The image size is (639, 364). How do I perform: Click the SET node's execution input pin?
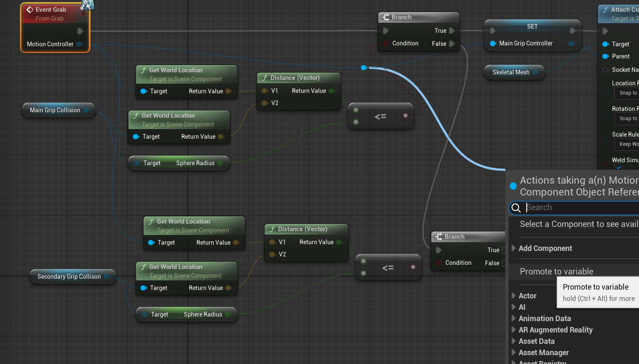coord(492,31)
